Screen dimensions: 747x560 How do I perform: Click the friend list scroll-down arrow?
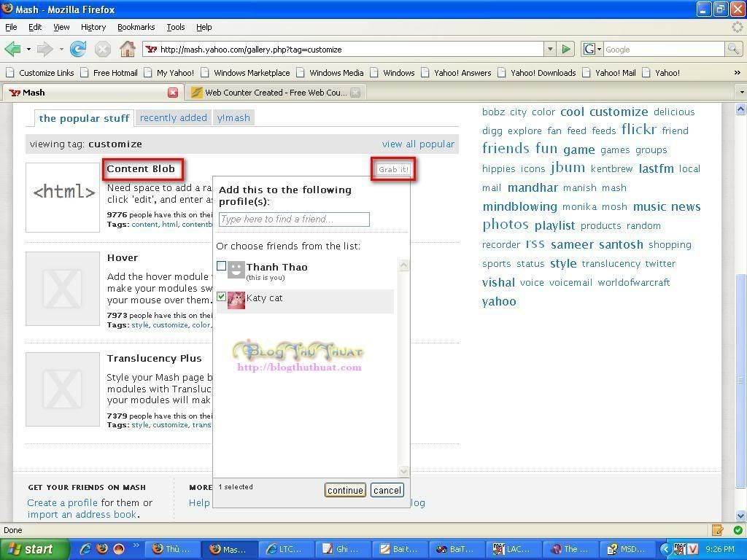click(x=403, y=471)
